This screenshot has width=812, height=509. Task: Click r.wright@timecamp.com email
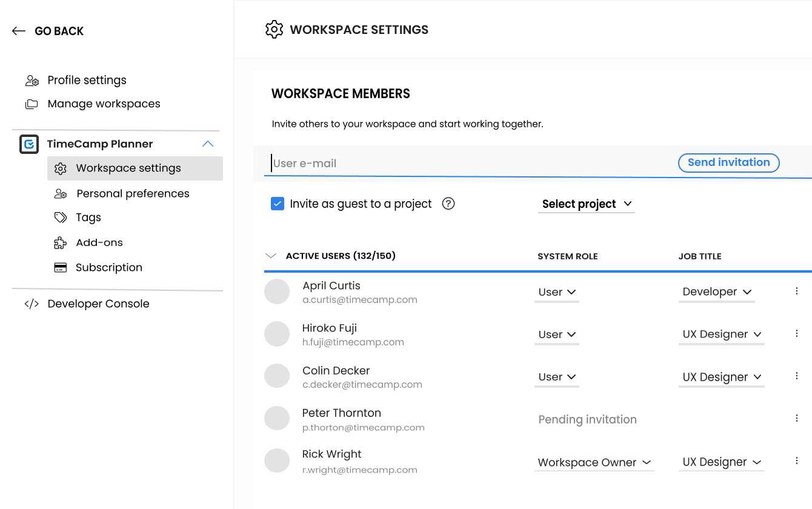coord(360,470)
